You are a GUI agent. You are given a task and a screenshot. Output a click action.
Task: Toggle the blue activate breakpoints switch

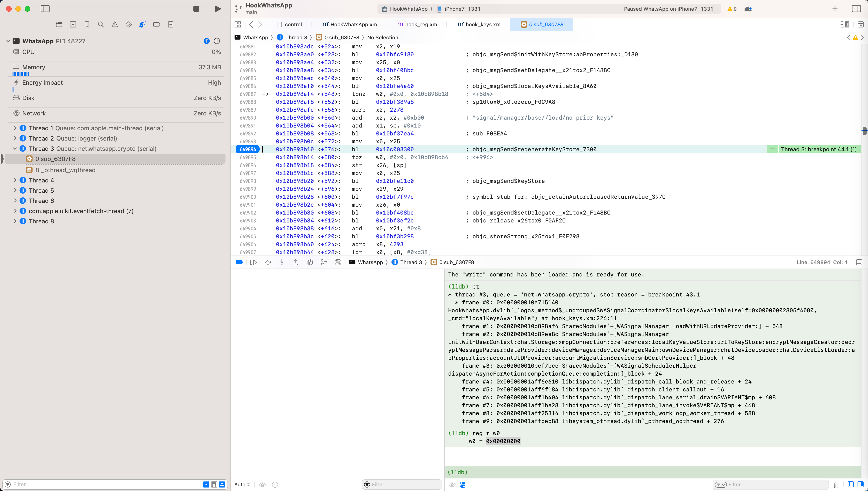click(x=239, y=262)
